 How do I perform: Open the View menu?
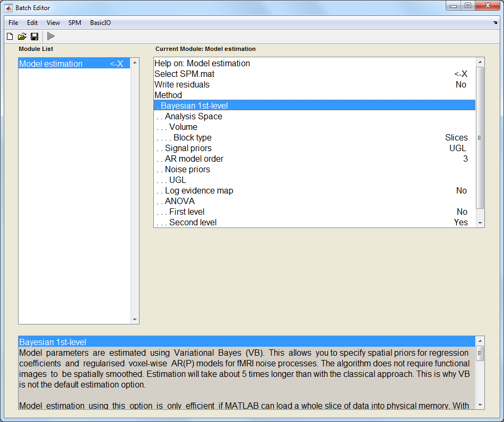click(53, 23)
